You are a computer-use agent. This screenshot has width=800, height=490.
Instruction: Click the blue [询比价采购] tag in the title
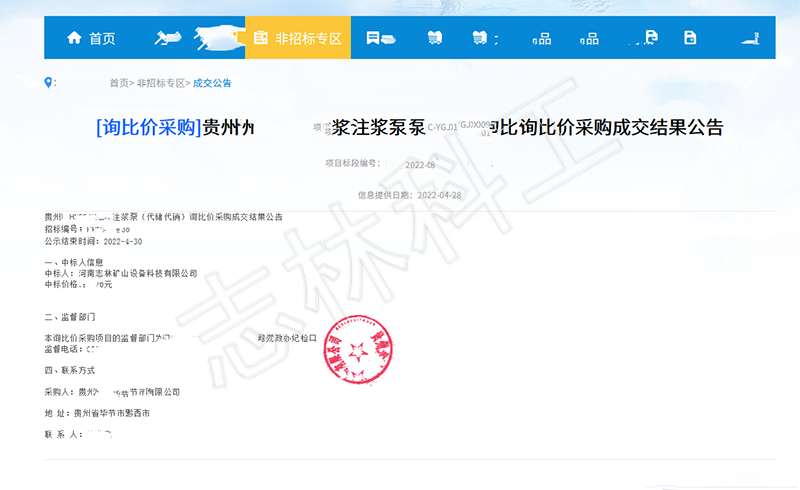[149, 127]
